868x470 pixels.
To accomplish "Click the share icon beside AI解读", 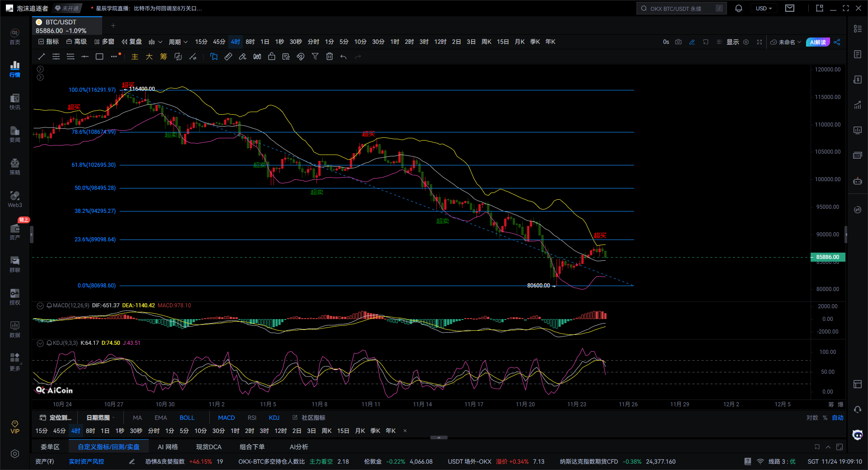I will (837, 42).
